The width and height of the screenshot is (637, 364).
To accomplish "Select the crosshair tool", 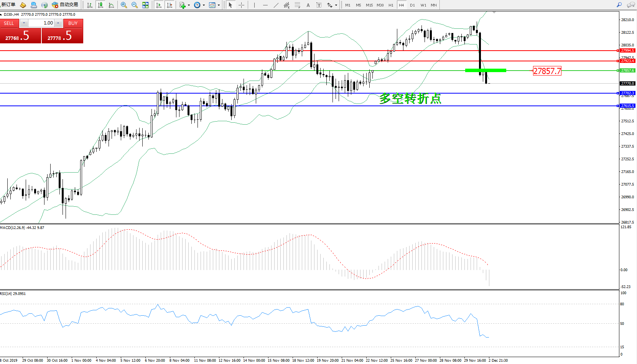I will tap(241, 5).
